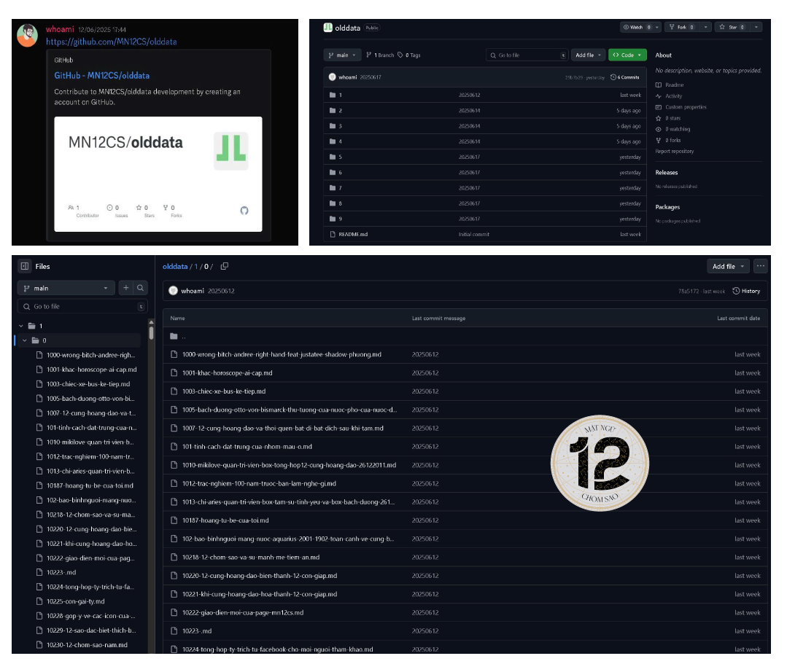Open folder 4 in repository file list
Screen dimensions: 787x672
pyautogui.click(x=341, y=141)
